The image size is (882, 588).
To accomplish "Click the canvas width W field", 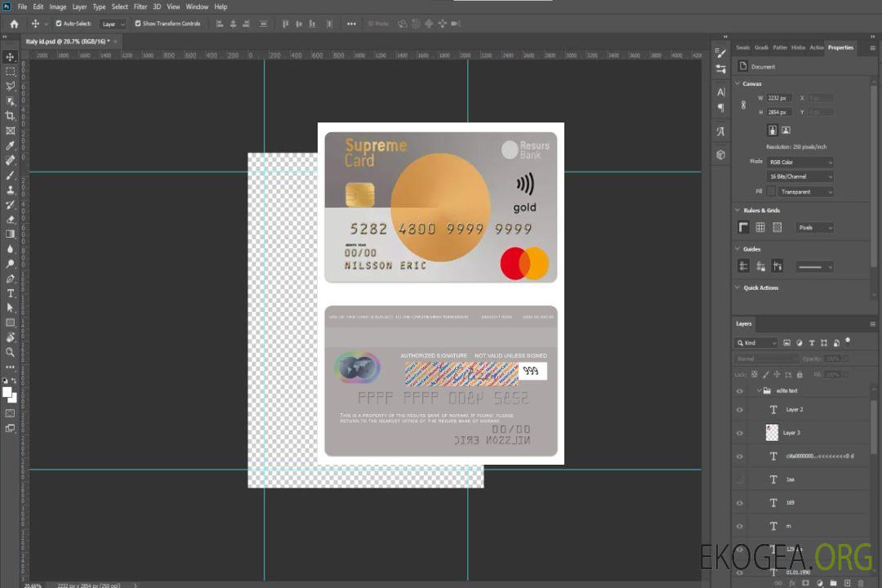I will (x=779, y=98).
